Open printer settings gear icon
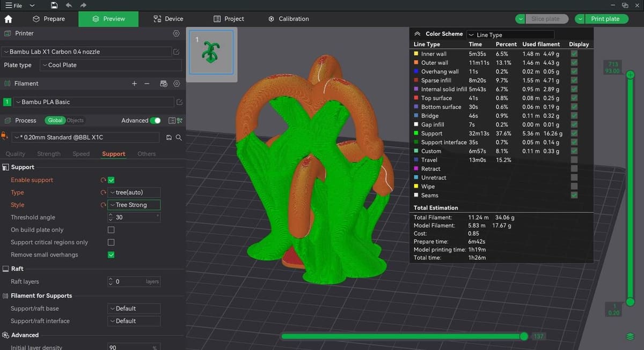644x350 pixels. tap(176, 33)
